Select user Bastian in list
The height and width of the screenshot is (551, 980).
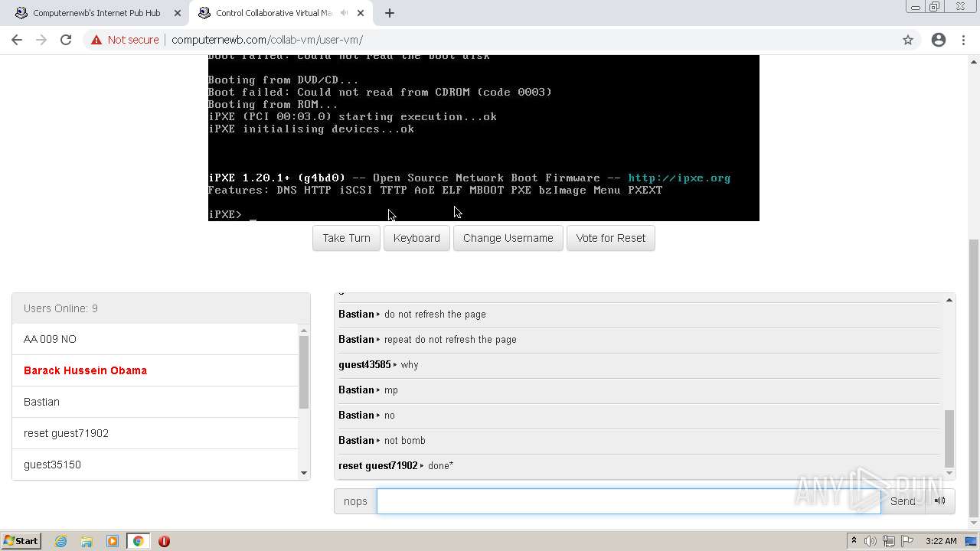click(x=155, y=402)
